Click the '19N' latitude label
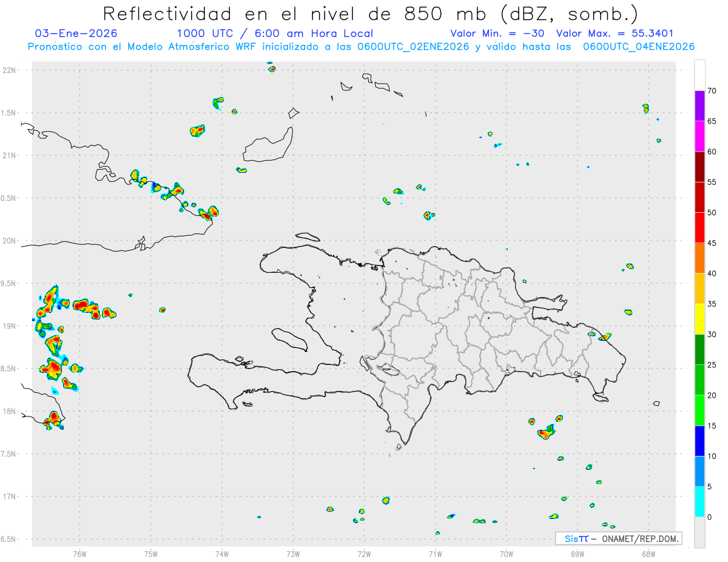728x562 pixels. click(x=10, y=326)
